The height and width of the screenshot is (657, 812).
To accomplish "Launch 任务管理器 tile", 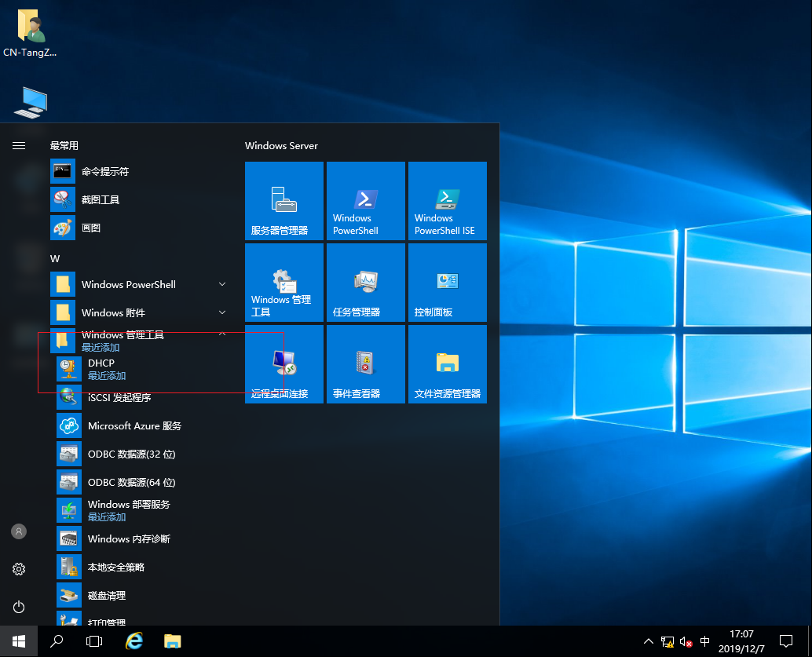I will (x=365, y=282).
